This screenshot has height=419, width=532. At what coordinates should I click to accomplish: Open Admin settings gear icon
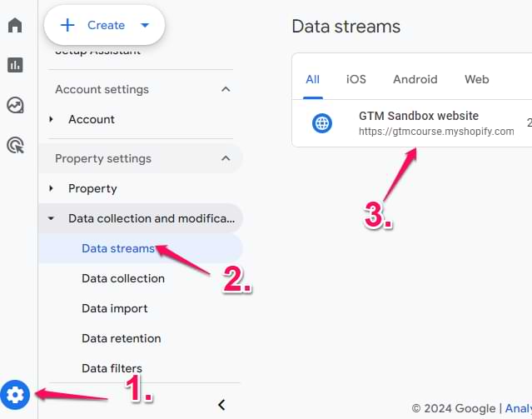pyautogui.click(x=15, y=394)
